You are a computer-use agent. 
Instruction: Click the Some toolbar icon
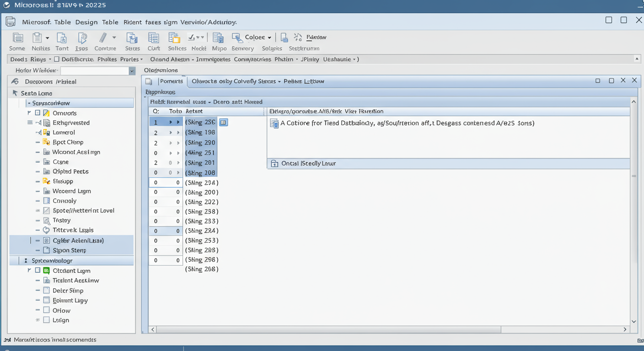point(18,38)
